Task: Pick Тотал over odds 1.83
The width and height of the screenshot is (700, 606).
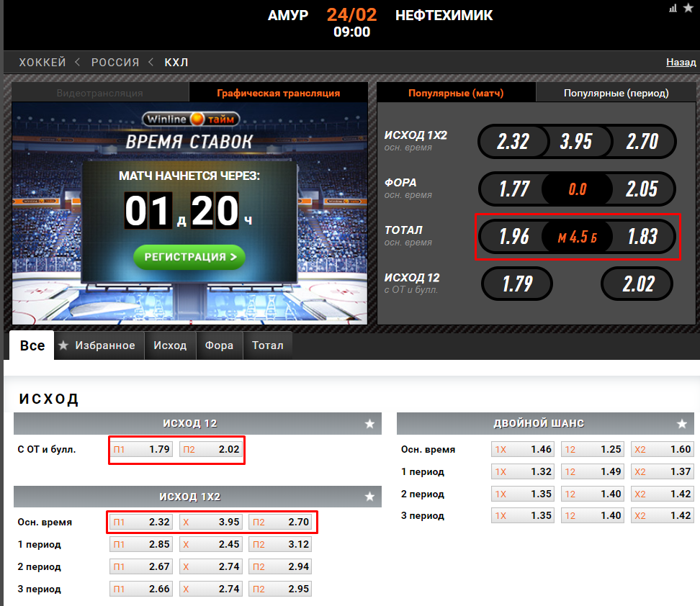Action: click(642, 237)
